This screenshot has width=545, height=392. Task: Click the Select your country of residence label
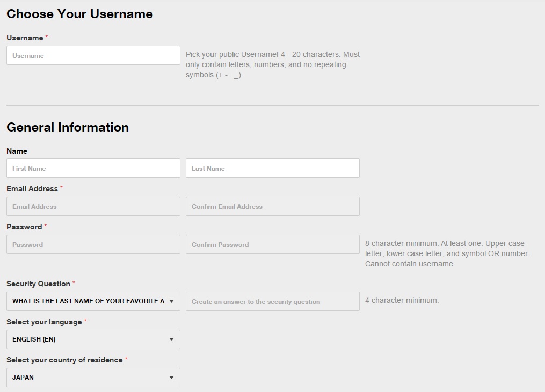tap(64, 360)
